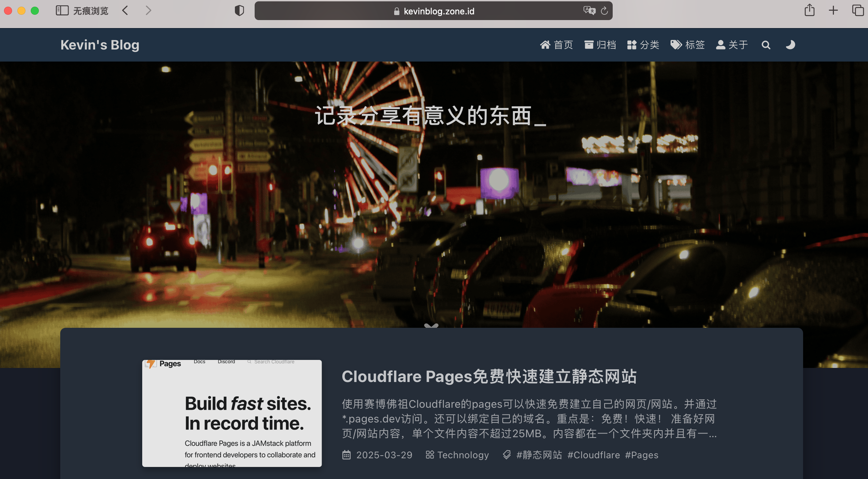Open post Cloudflare Pages免费快速建立静态网站
This screenshot has width=868, height=479.
click(489, 377)
